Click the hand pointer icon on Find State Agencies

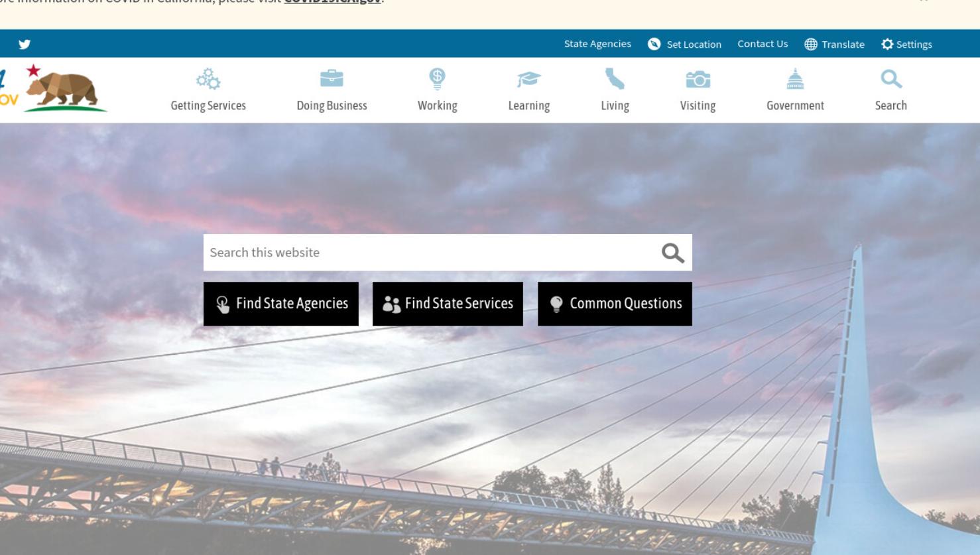[x=223, y=304]
